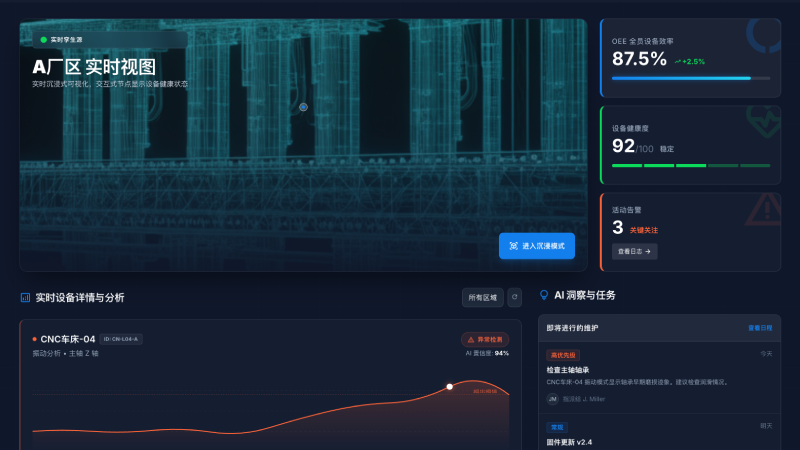Open the 所有区域 region filter dropdown
Viewport: 800px width, 450px height.
[483, 297]
